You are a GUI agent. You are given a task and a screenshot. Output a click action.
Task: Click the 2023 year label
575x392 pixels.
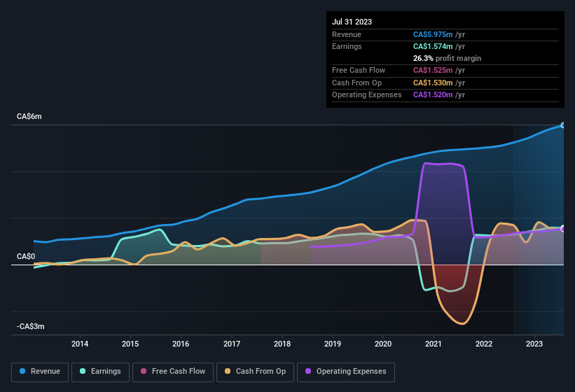(534, 344)
